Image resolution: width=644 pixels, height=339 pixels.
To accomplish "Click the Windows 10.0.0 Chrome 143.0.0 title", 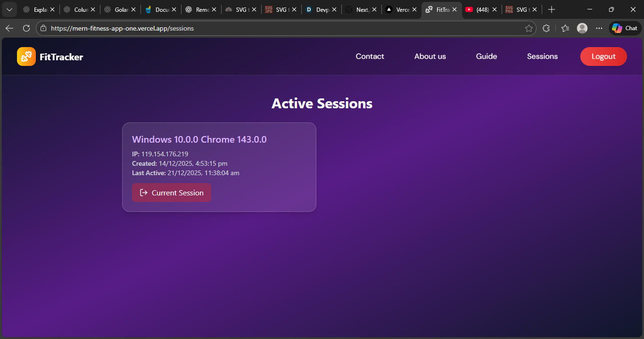I will (199, 139).
